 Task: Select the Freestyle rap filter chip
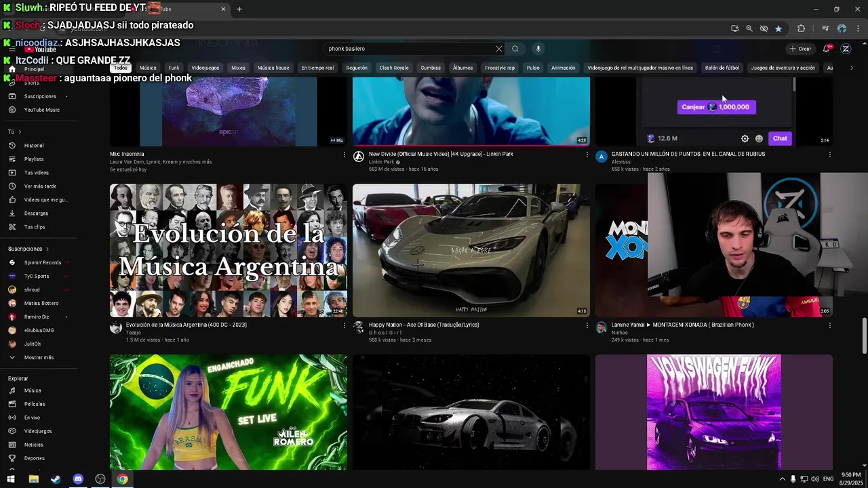pyautogui.click(x=500, y=68)
